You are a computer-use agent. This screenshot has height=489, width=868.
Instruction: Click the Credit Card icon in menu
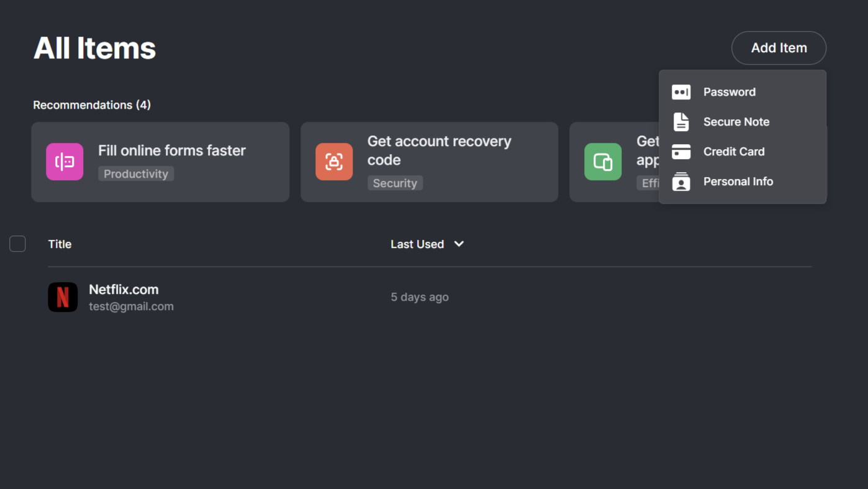(x=681, y=152)
